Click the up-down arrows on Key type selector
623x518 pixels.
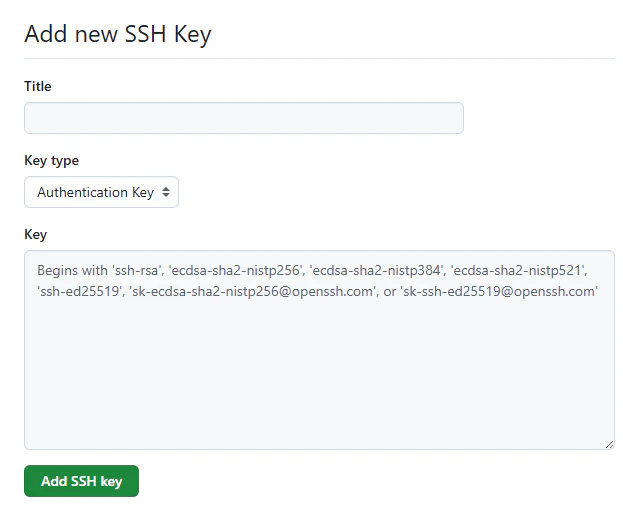tap(166, 192)
